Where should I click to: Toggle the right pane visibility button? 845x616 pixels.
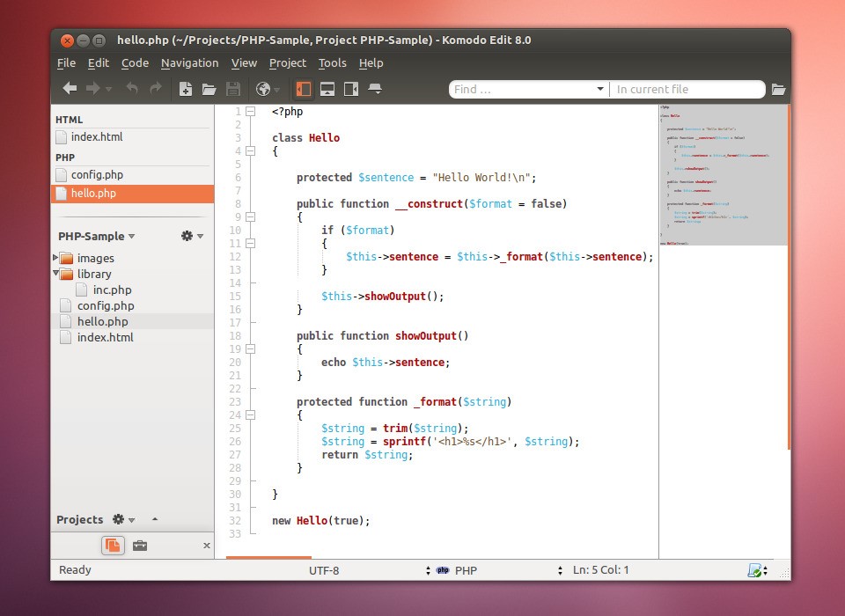point(351,89)
